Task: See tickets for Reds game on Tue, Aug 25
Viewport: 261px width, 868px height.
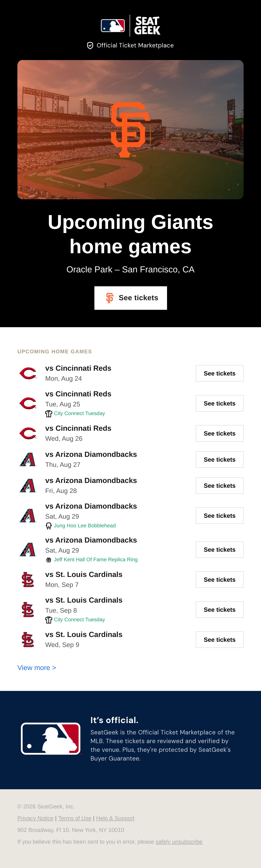Action: (x=220, y=403)
